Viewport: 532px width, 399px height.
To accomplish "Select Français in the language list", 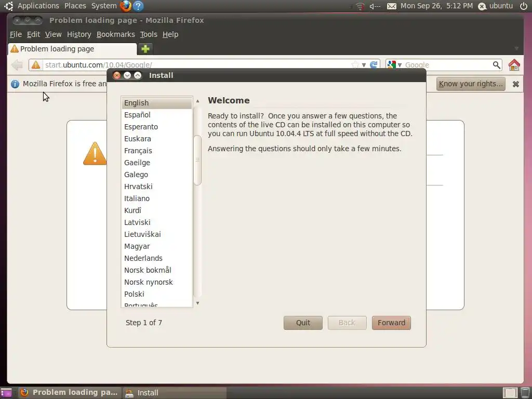I will (x=157, y=151).
